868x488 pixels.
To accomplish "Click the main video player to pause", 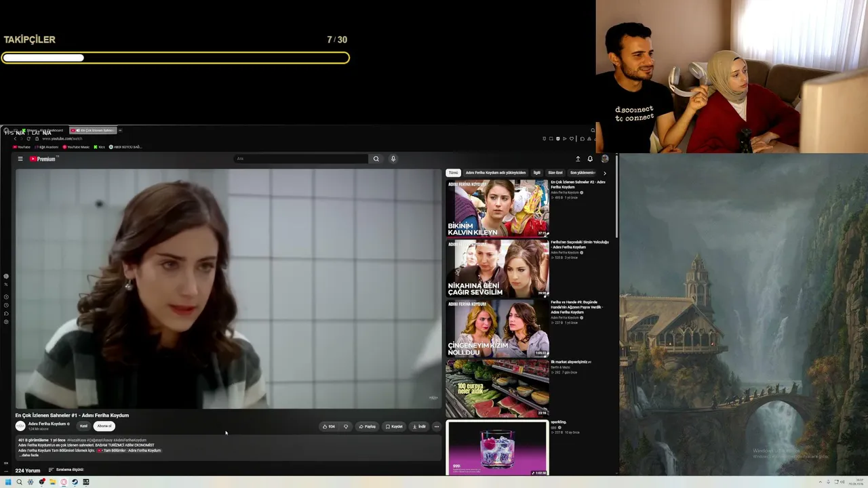I will pyautogui.click(x=228, y=289).
